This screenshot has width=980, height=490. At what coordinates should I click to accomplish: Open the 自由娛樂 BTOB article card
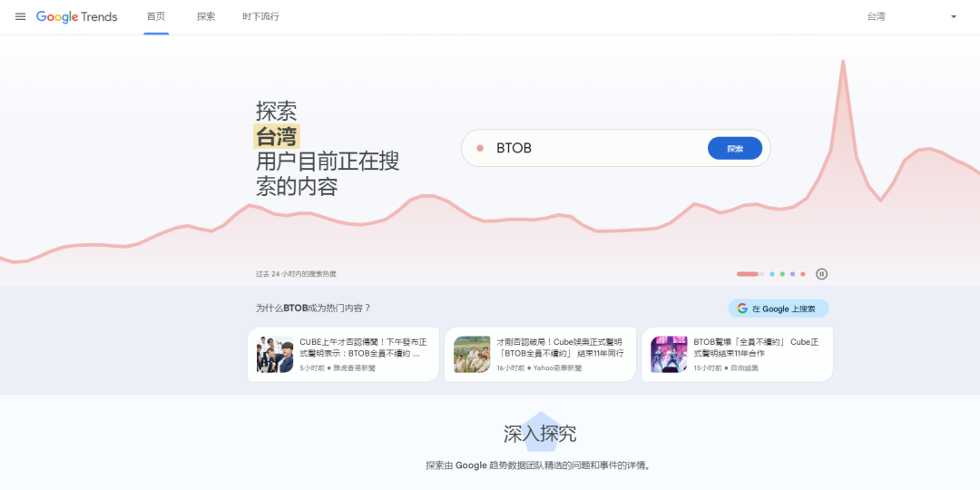click(x=738, y=355)
